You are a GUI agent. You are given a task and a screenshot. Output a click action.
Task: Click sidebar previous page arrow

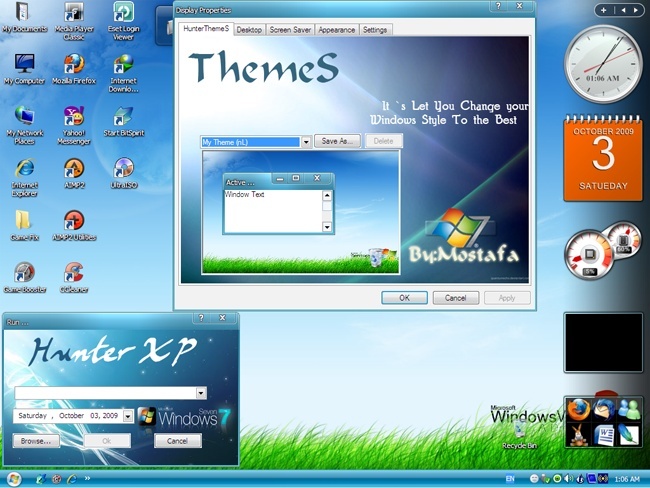pos(623,10)
